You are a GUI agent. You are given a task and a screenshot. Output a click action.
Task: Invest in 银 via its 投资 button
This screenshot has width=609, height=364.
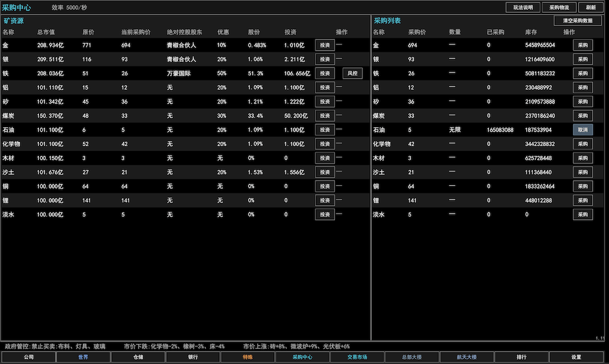[x=325, y=59]
